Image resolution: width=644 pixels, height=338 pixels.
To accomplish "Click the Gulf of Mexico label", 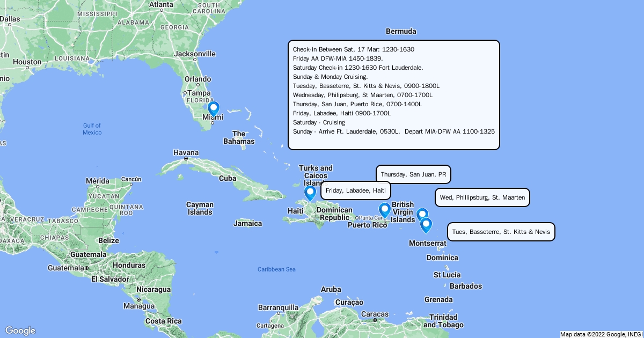I will pos(92,129).
